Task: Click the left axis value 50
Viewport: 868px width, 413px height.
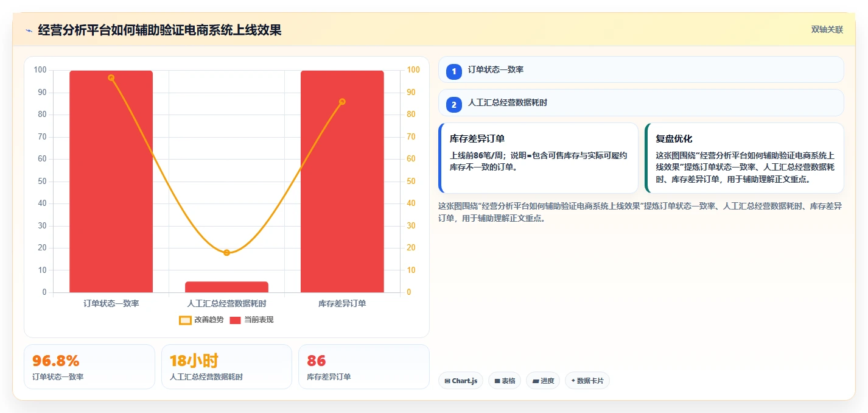Action: (x=43, y=182)
